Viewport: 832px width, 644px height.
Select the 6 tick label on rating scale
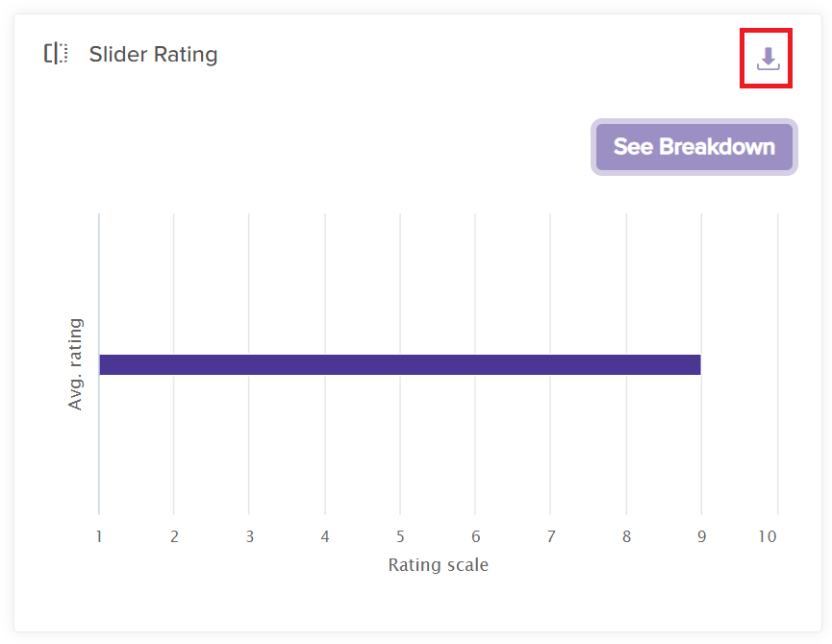[475, 536]
